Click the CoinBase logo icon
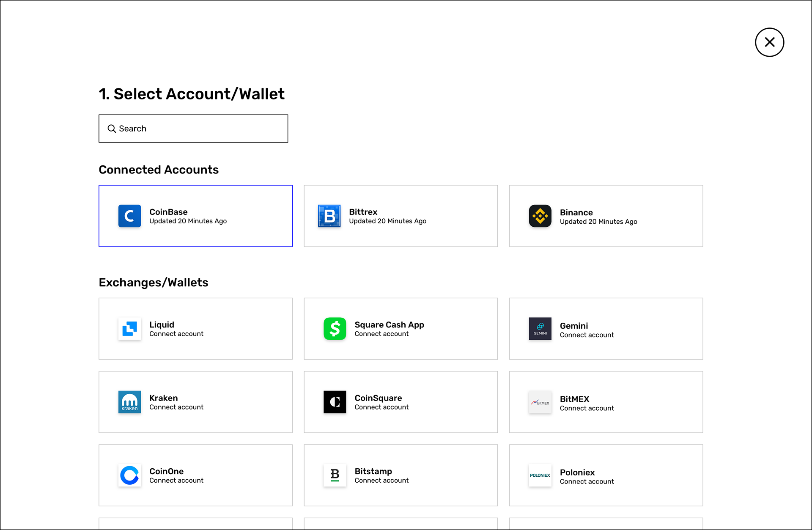 (x=129, y=216)
